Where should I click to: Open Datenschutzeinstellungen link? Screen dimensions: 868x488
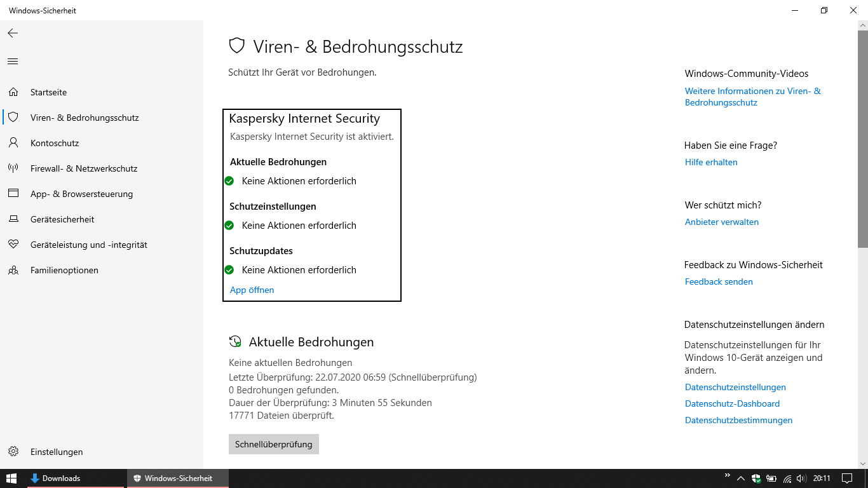pos(735,387)
